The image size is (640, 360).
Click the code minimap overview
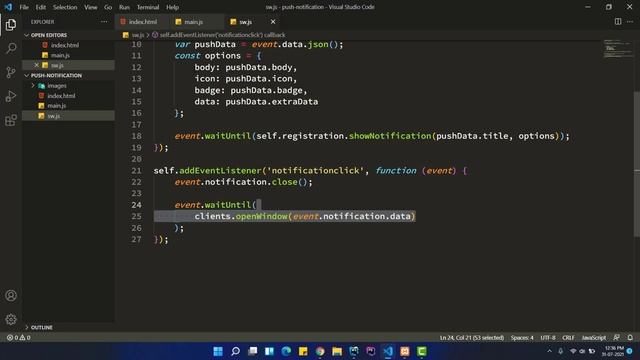click(x=617, y=48)
